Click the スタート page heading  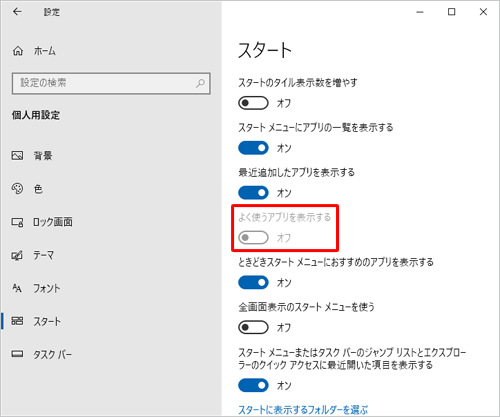tap(265, 50)
